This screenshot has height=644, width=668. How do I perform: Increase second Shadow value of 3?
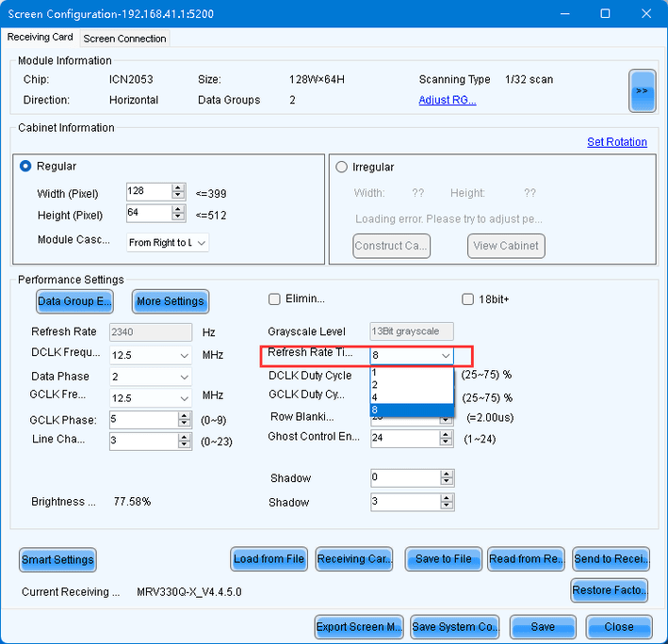(x=447, y=498)
